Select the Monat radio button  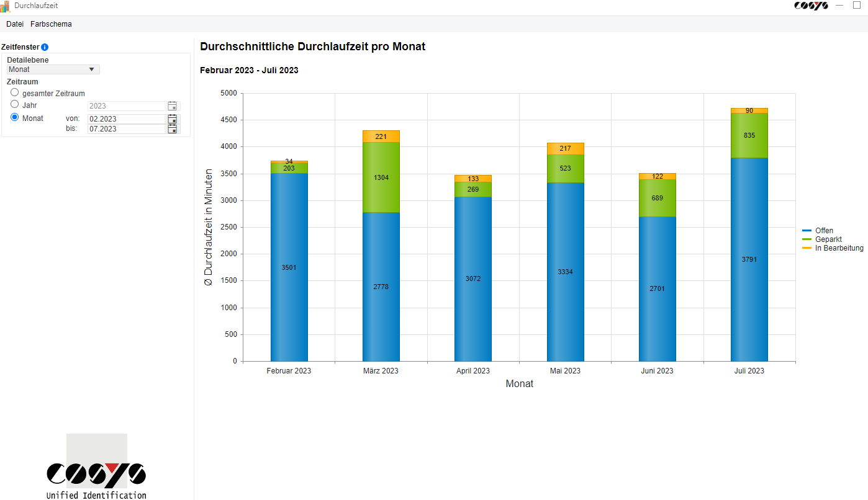[x=15, y=117]
